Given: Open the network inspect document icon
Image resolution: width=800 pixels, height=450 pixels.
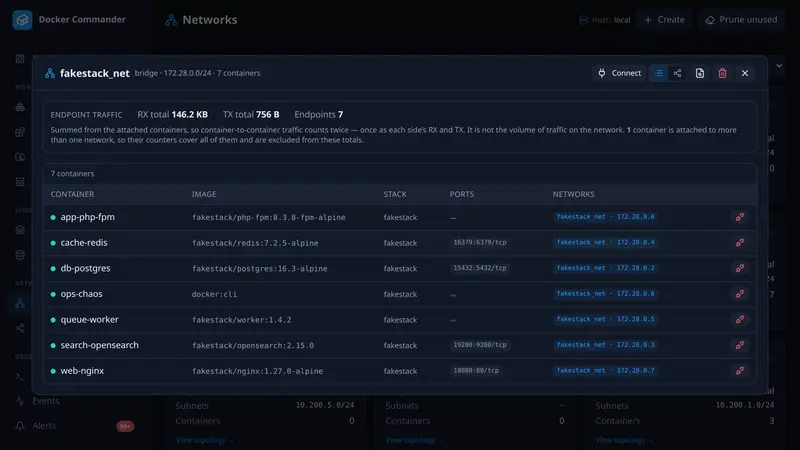Looking at the screenshot, I should [x=700, y=73].
